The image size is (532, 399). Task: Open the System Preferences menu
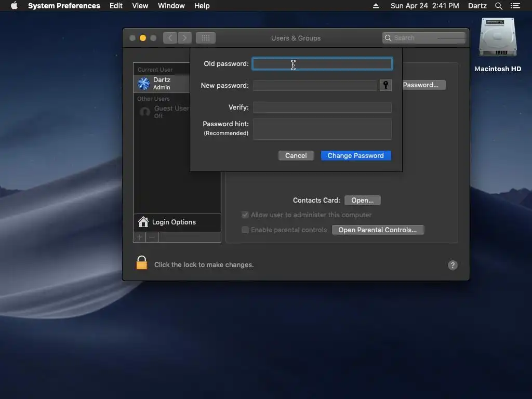64,6
